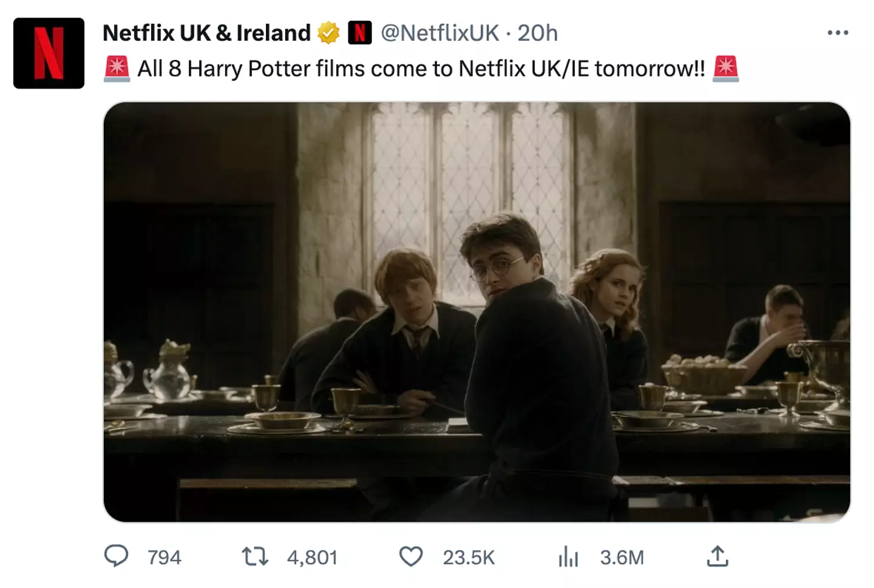Click the siren emoji after the word tomorrow
The image size is (874, 588).
pyautogui.click(x=726, y=69)
